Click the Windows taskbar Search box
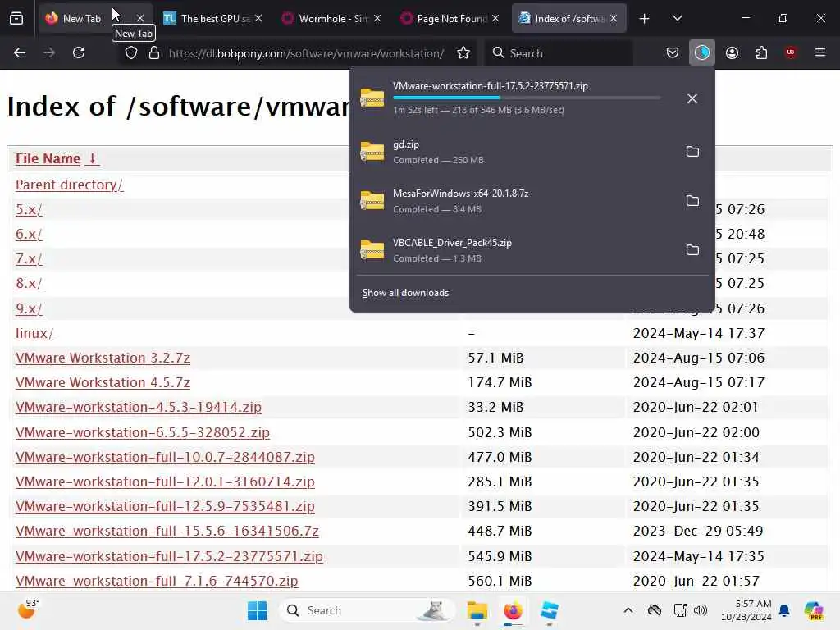Image resolution: width=840 pixels, height=630 pixels. [367, 610]
